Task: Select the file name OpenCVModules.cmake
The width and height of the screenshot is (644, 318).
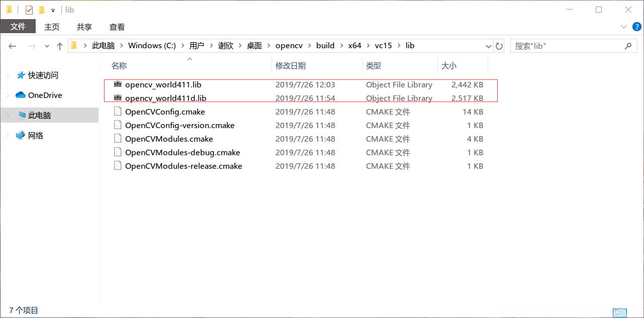Action: point(169,139)
